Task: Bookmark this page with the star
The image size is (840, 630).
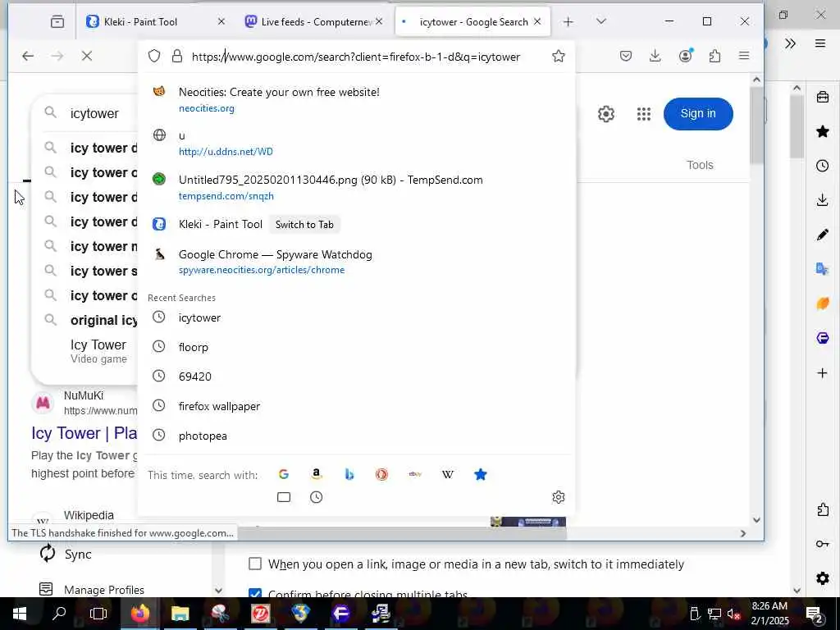Action: (x=558, y=57)
